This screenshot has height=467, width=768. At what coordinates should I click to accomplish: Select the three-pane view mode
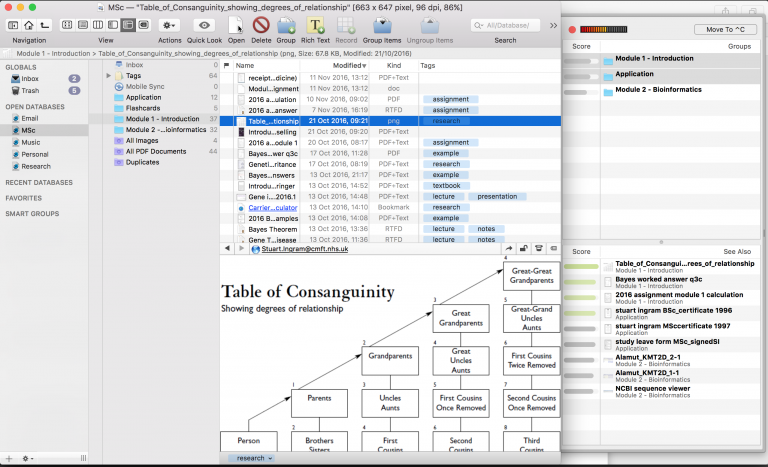point(128,25)
